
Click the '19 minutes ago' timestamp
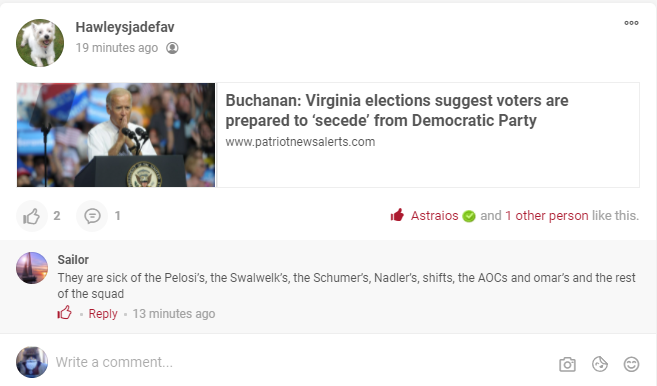coord(116,48)
